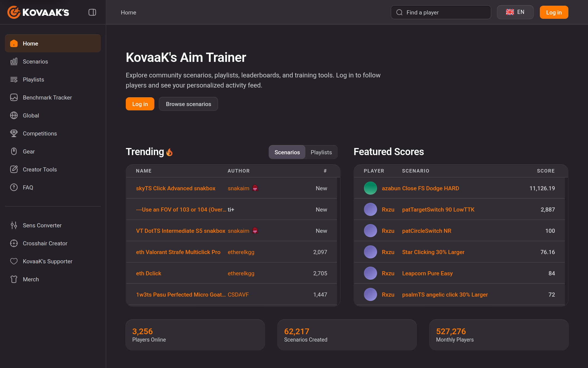
Task: Click the Home breadcrumb in the top bar
Action: click(128, 12)
